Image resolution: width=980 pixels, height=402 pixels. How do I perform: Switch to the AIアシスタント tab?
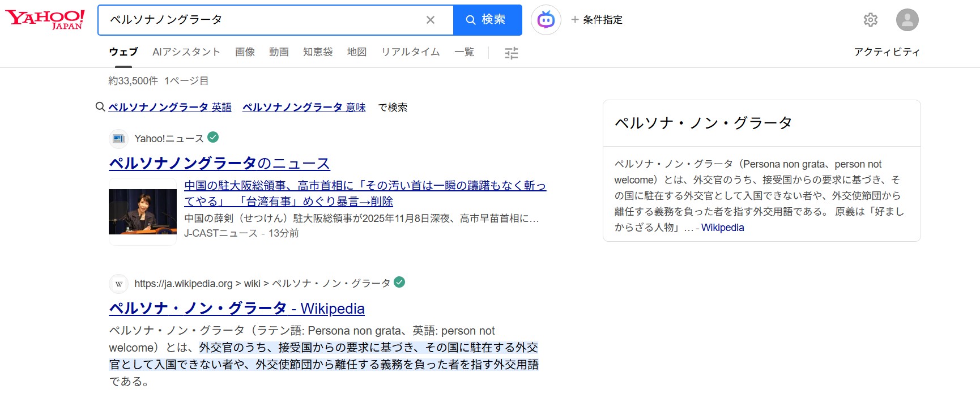click(186, 52)
